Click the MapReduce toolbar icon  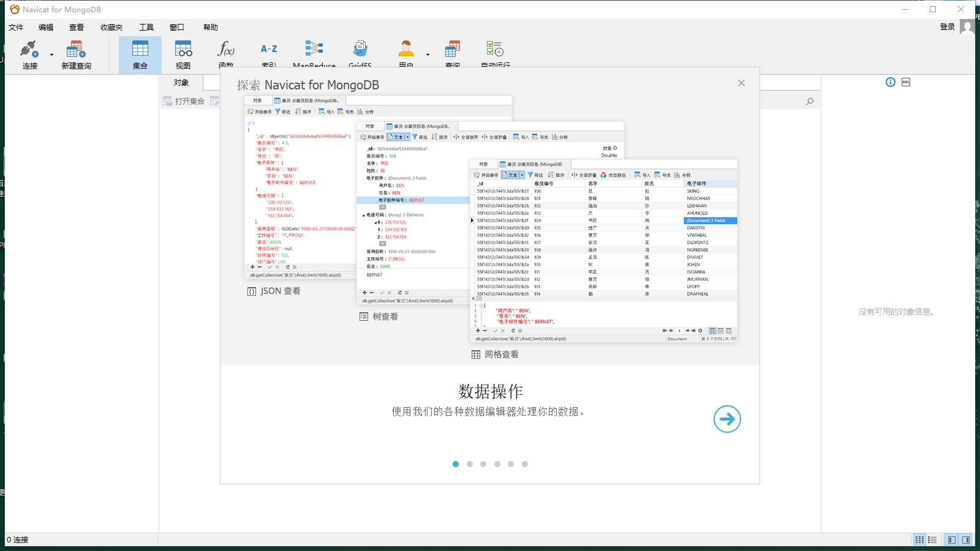(314, 50)
